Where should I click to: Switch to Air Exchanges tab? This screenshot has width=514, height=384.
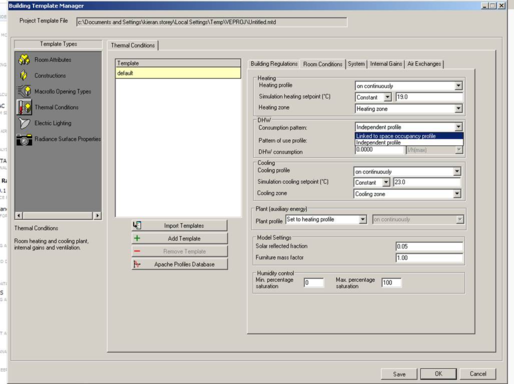[424, 64]
